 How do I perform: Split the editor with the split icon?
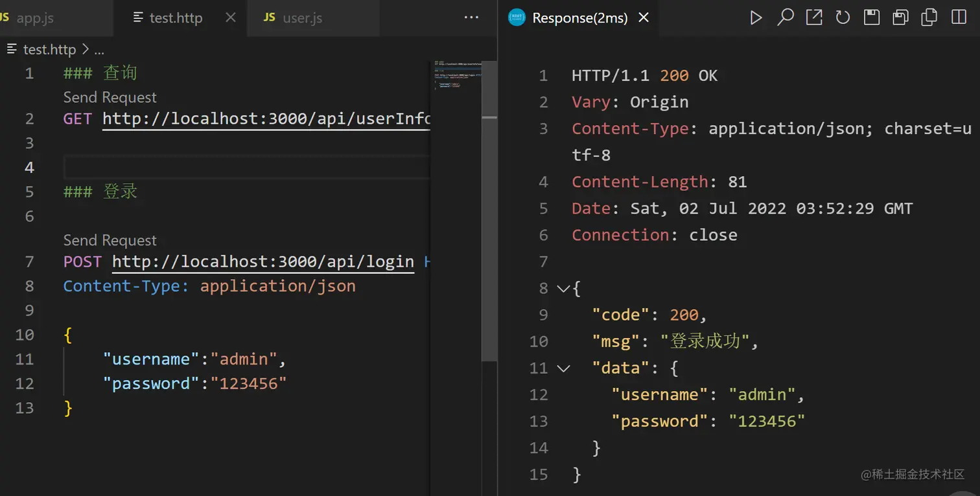959,17
